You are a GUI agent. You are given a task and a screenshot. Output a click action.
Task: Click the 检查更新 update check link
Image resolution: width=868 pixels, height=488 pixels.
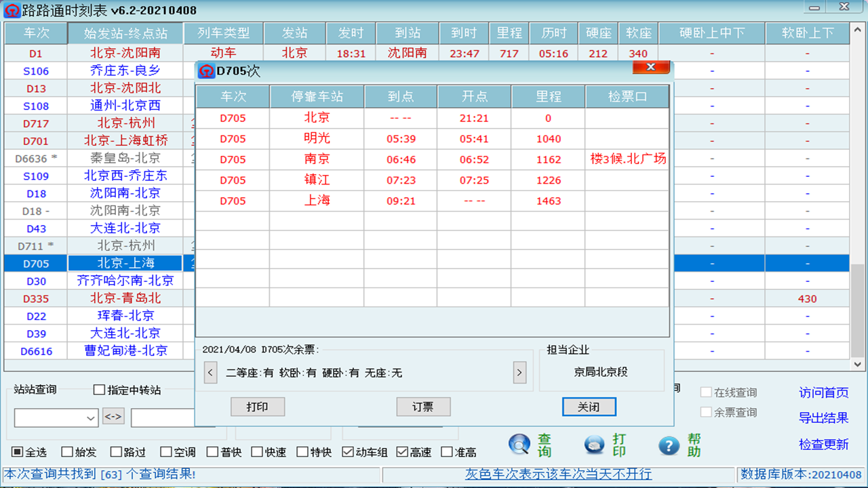point(823,444)
